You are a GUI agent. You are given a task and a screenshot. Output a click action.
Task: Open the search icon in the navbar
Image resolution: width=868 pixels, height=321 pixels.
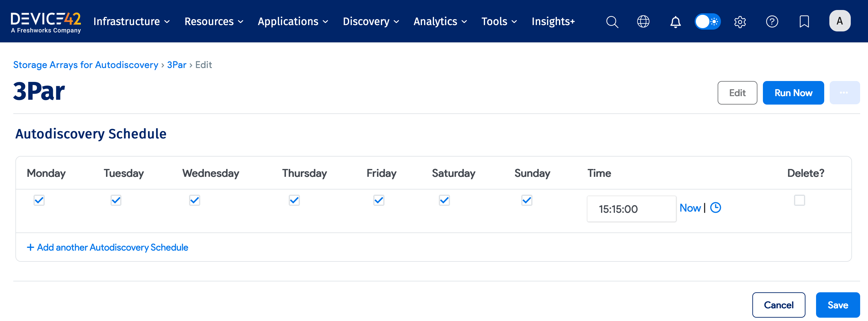[x=612, y=21]
